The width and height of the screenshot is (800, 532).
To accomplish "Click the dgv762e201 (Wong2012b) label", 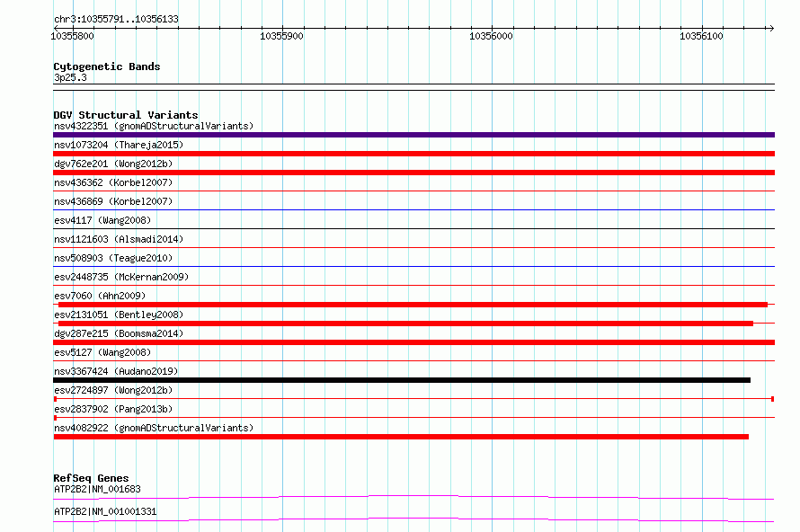I will (x=113, y=164).
